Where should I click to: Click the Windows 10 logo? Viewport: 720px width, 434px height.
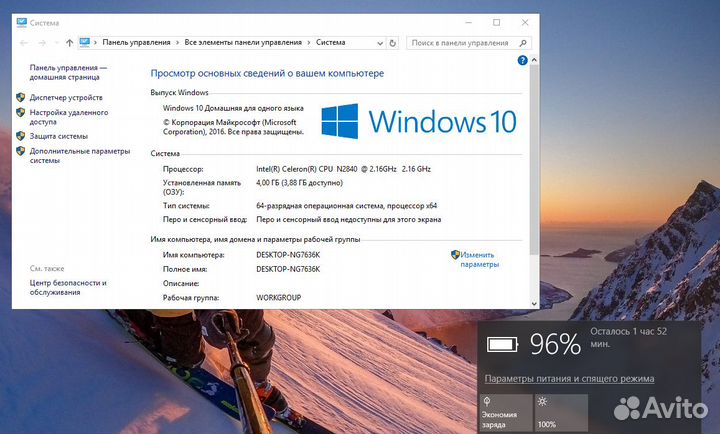419,121
